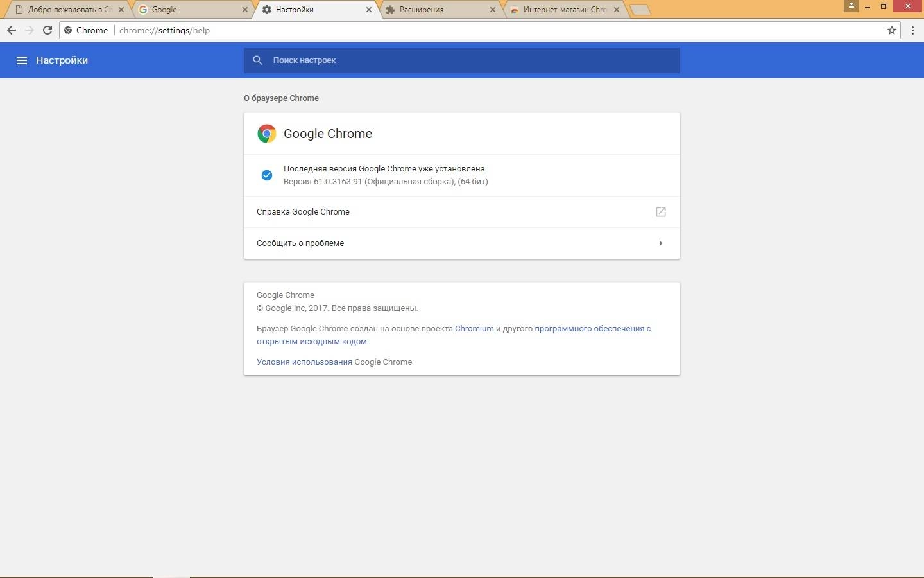Click the Настройки header title

point(62,60)
